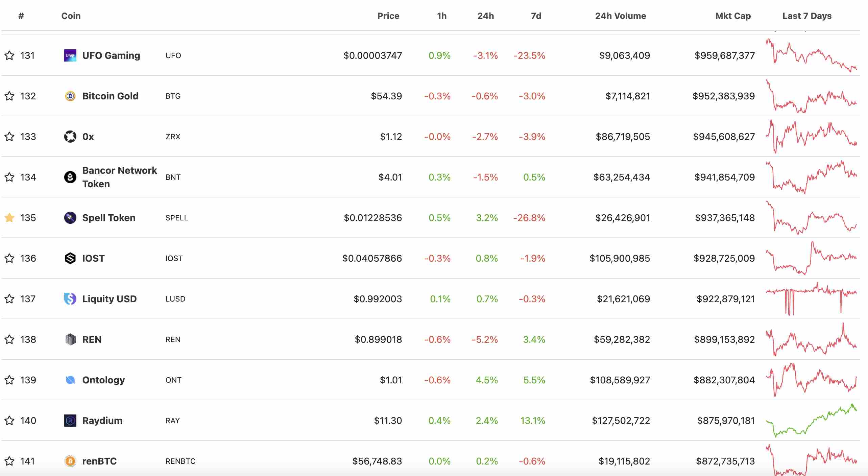View Liquity USD 7-day sparkline chart
The image size is (868, 476).
coord(811,299)
